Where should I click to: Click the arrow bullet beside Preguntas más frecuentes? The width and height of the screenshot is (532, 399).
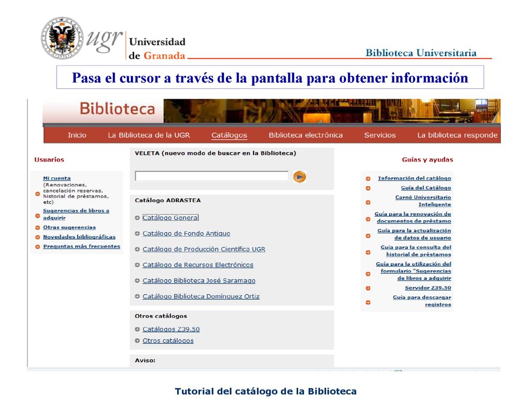coord(37,247)
